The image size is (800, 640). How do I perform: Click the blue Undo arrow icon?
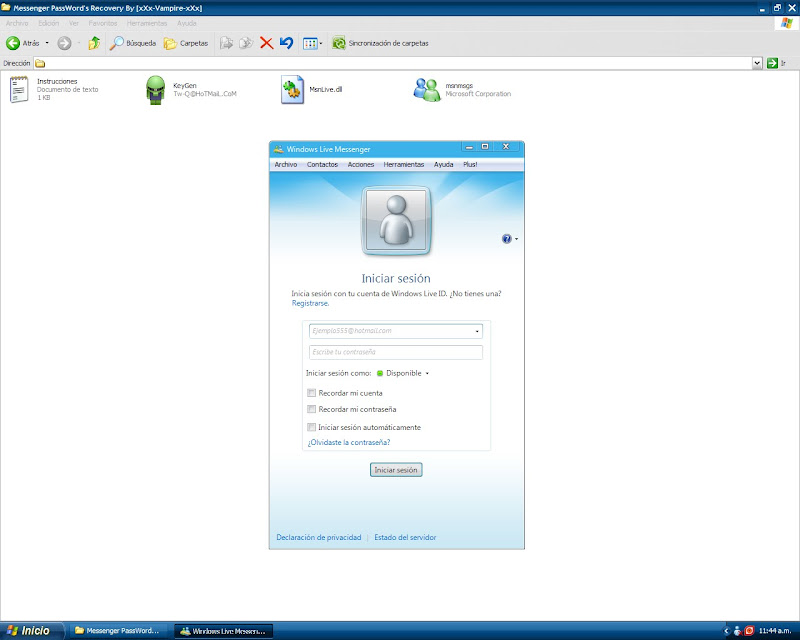click(286, 43)
